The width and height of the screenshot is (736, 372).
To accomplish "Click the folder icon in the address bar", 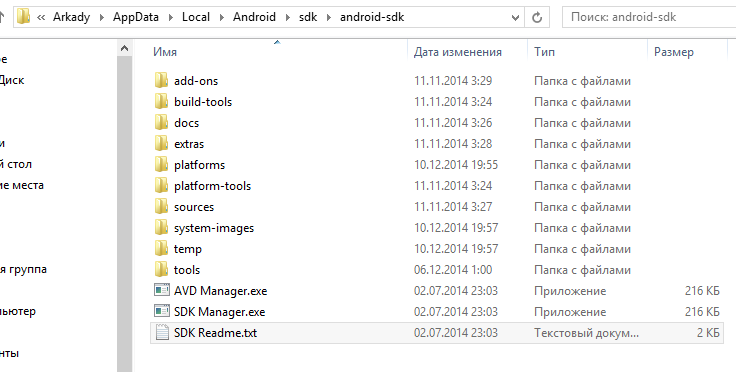I will point(23,17).
